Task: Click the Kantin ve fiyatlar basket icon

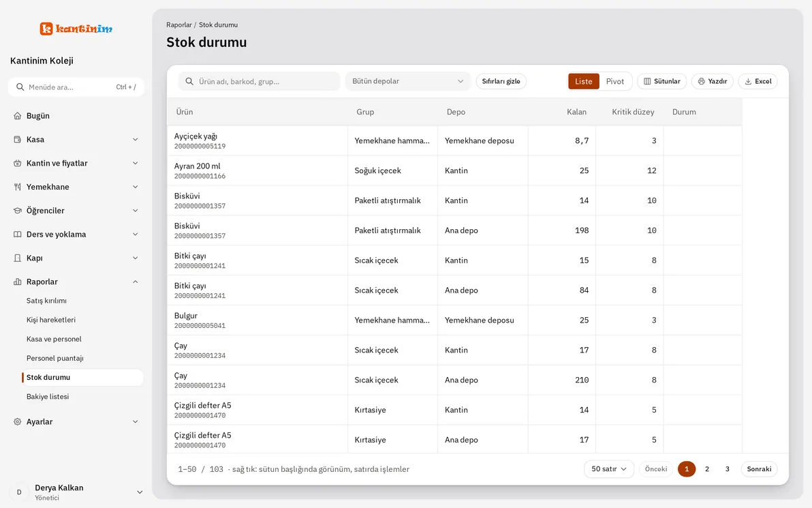Action: [18, 163]
